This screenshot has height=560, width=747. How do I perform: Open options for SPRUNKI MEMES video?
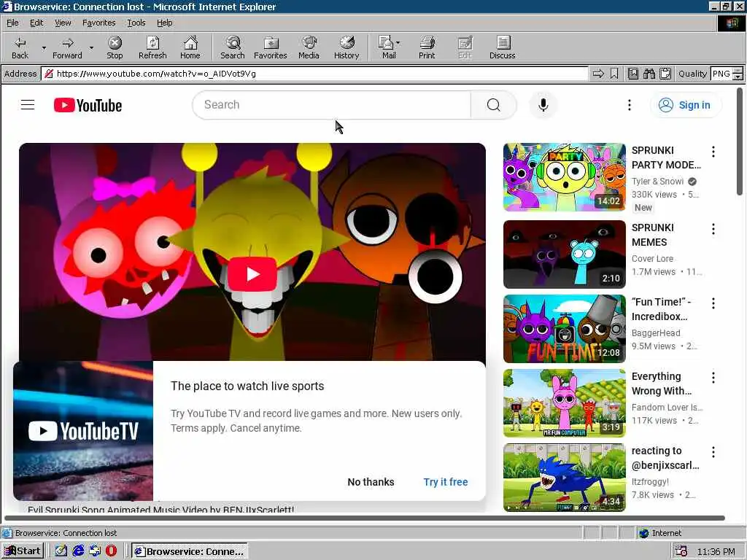coord(713,229)
